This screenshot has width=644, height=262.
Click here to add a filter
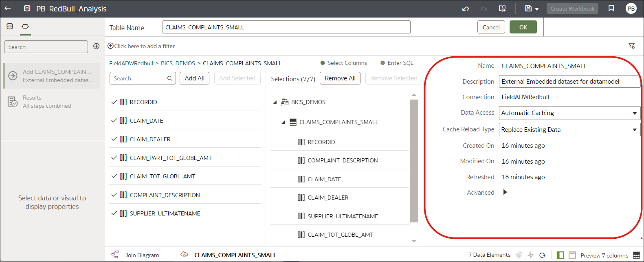(x=141, y=46)
